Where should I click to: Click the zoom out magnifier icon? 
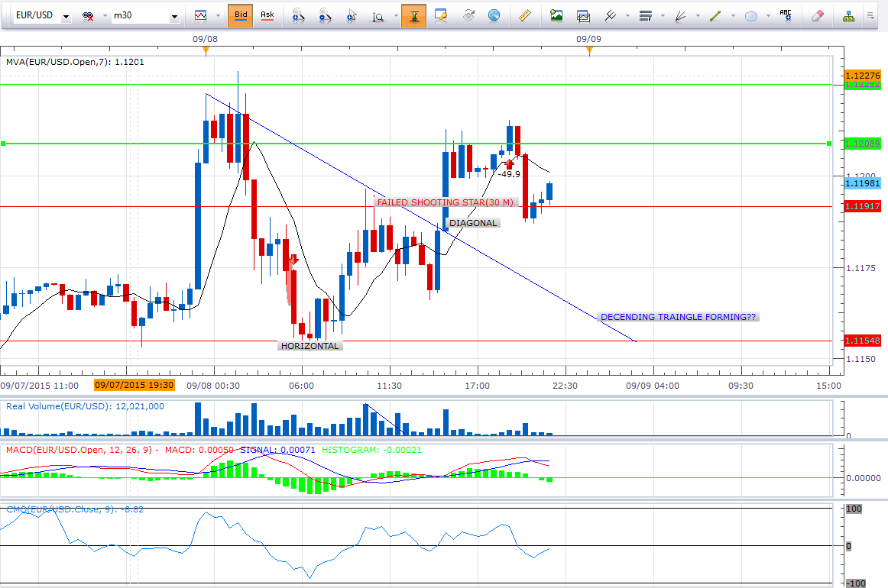click(326, 15)
